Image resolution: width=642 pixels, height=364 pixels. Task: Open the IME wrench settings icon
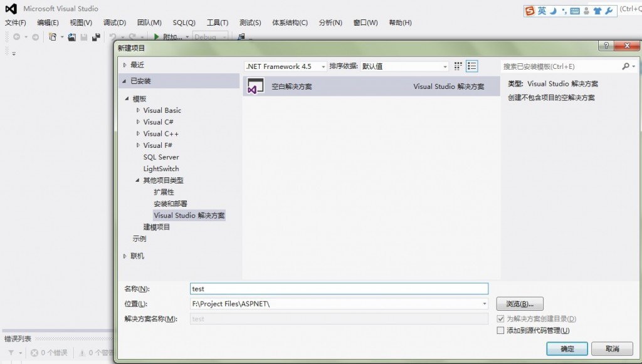(609, 11)
